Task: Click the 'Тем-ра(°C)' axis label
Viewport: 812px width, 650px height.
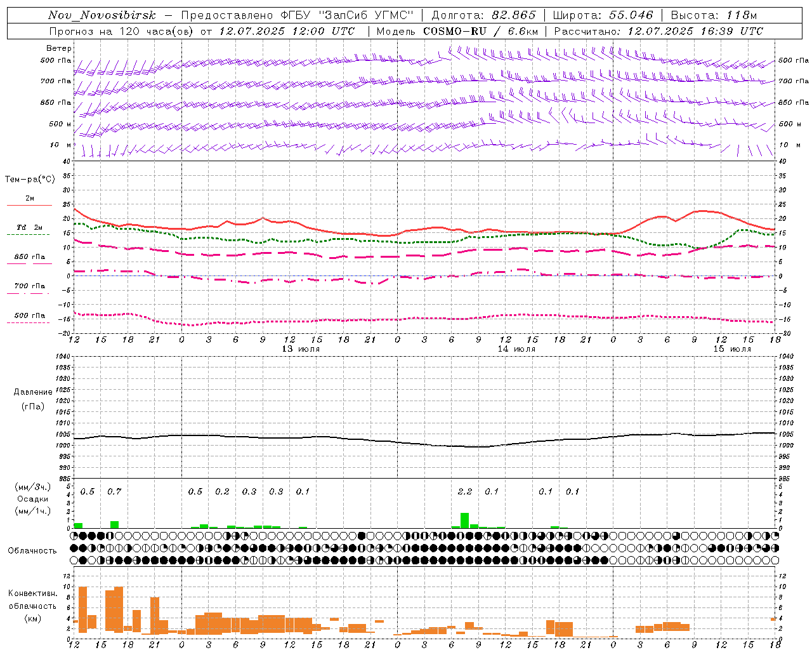Action: 30,180
